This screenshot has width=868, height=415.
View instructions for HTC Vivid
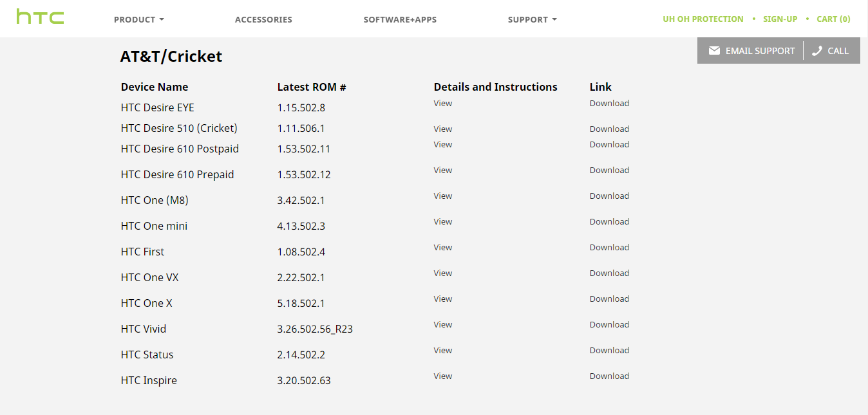[x=443, y=324]
